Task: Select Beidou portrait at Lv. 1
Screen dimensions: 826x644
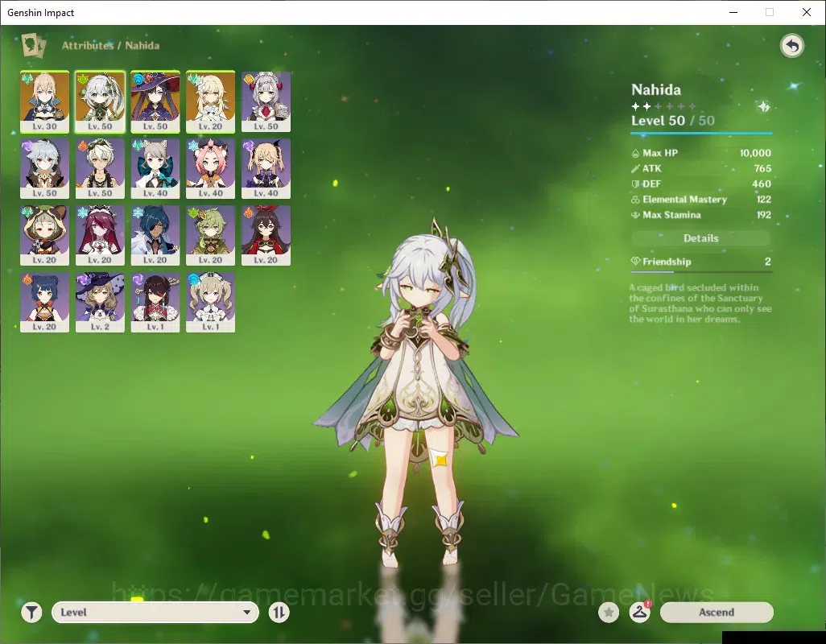Action: 155,302
